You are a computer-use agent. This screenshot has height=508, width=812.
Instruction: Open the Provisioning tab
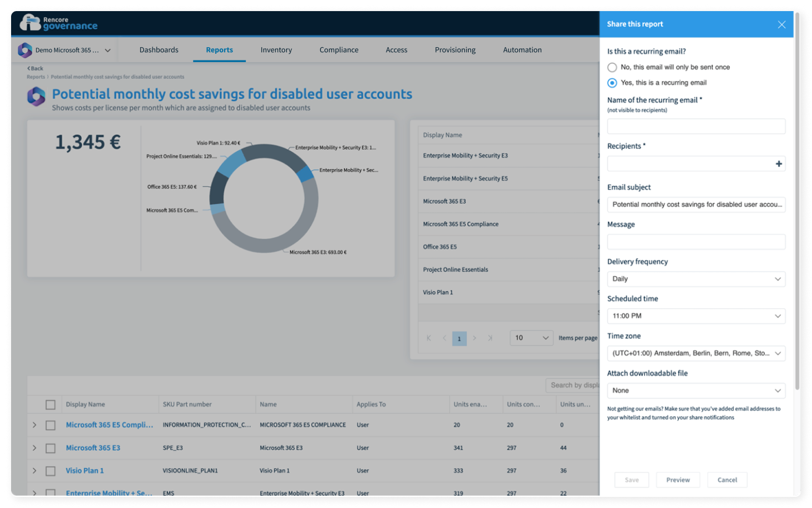(x=455, y=50)
